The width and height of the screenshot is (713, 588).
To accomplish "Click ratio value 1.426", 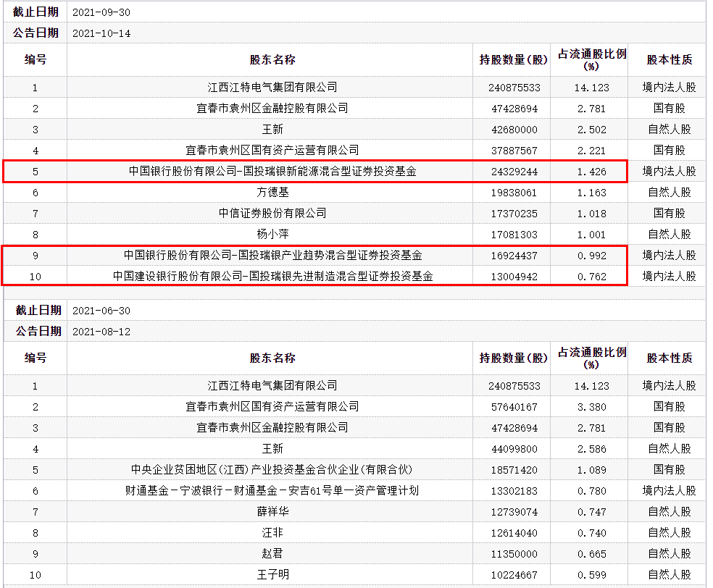I will pos(591,172).
